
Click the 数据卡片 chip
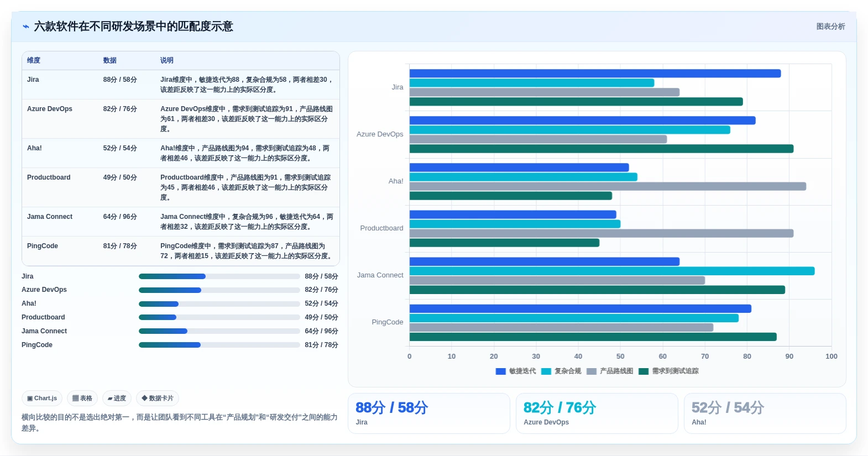pyautogui.click(x=158, y=398)
